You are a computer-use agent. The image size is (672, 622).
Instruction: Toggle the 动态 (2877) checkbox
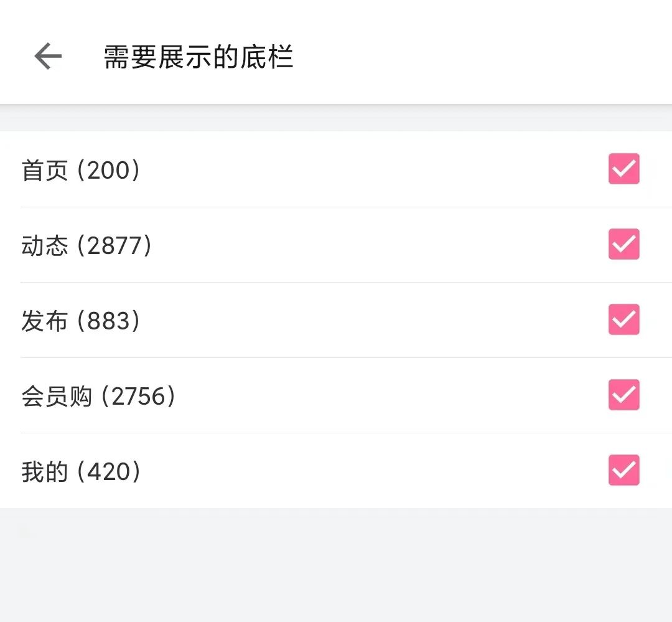pos(623,244)
